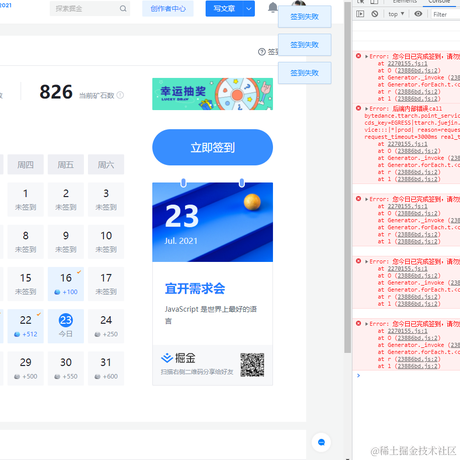The width and height of the screenshot is (460, 460).
Task: Open the write-article dropdown arrow
Action: (249, 9)
